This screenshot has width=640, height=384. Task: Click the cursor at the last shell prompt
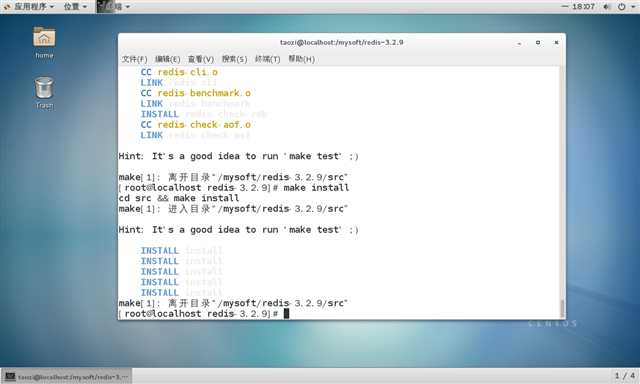click(287, 313)
